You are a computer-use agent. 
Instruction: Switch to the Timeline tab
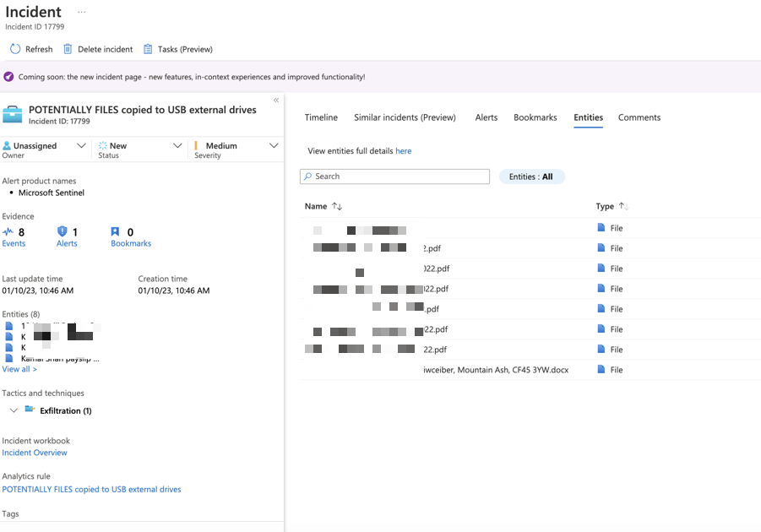tap(321, 117)
